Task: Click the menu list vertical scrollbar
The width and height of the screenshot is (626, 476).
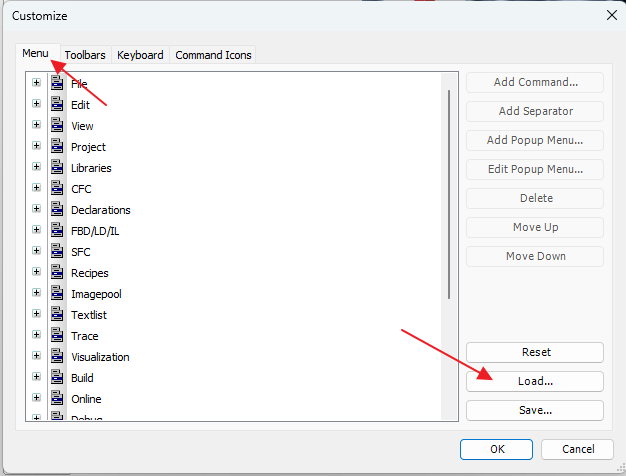Action: click(449, 194)
